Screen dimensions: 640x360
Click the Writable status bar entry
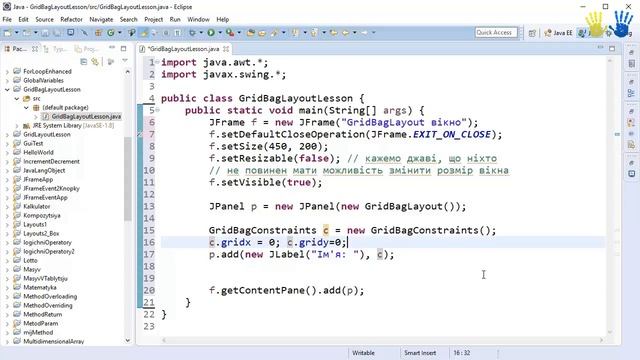click(363, 353)
